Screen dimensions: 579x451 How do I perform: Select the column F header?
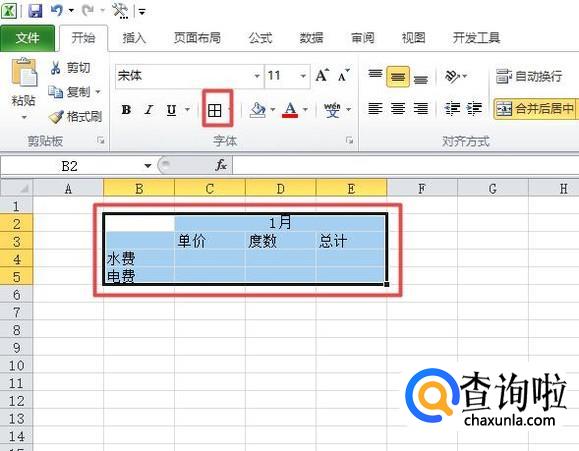422,189
